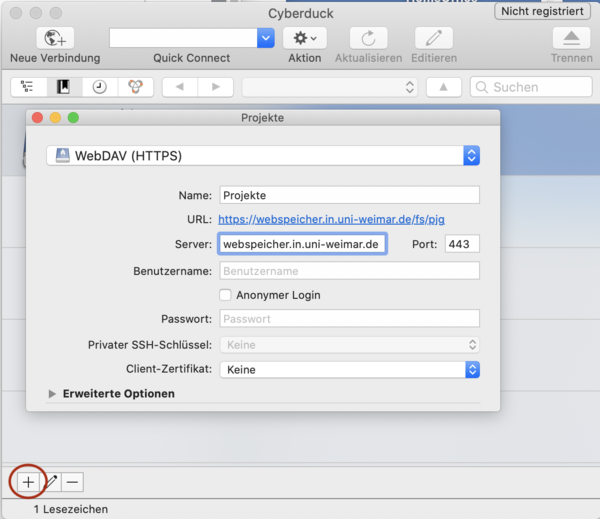The image size is (600, 519).
Task: Close the Projekte dialog window
Action: 38,118
